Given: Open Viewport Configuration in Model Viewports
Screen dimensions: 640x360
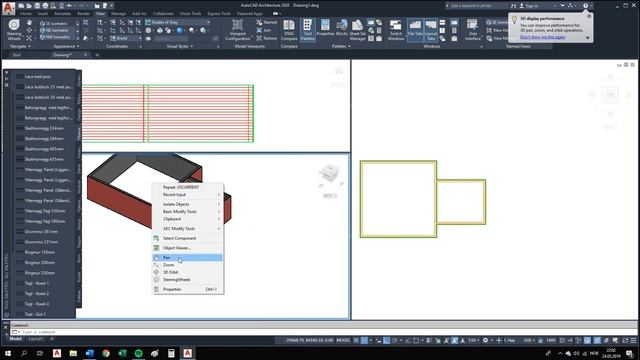Looking at the screenshot, I should tap(238, 30).
